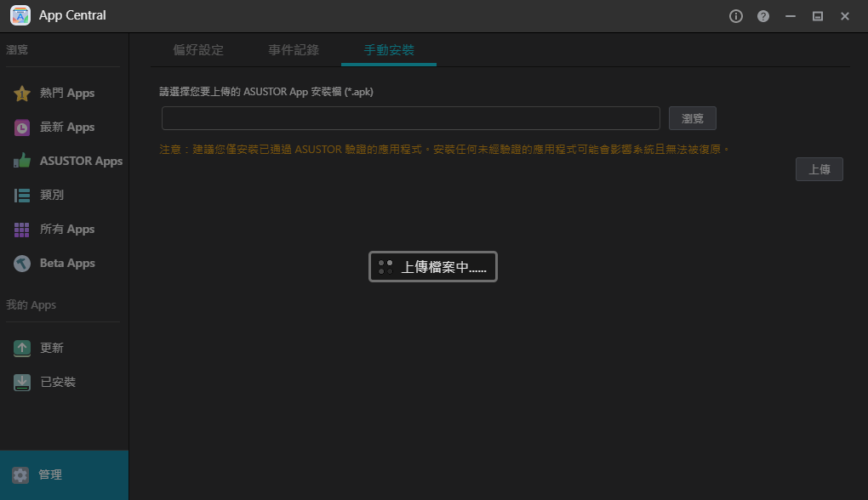
Task: Open 所有 Apps label in sidebar
Action: point(67,229)
